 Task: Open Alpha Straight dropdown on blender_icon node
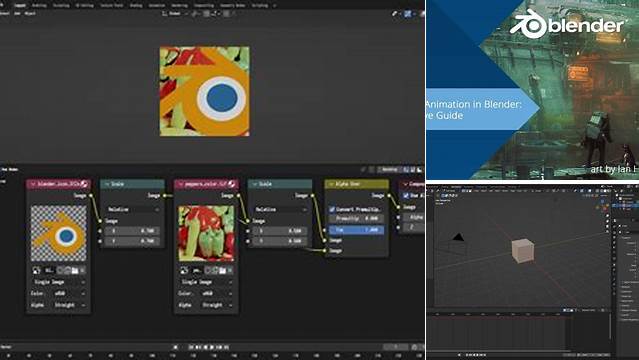pos(58,305)
